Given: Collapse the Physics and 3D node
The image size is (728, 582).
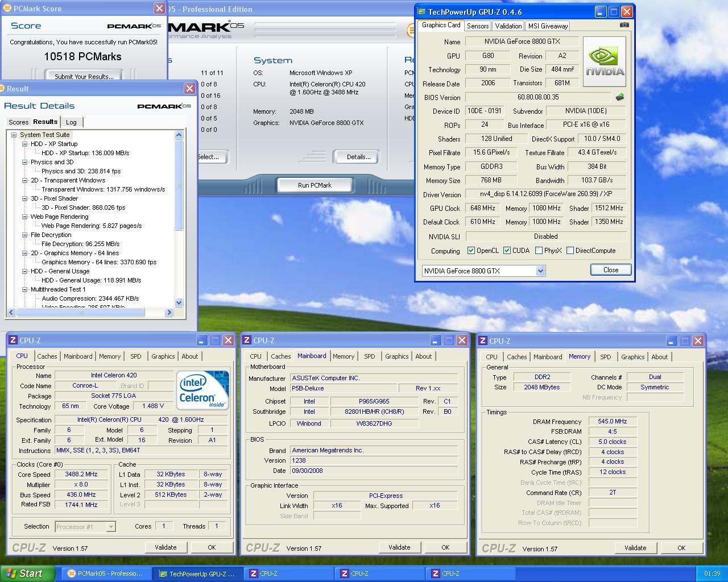Looking at the screenshot, I should tap(25, 162).
